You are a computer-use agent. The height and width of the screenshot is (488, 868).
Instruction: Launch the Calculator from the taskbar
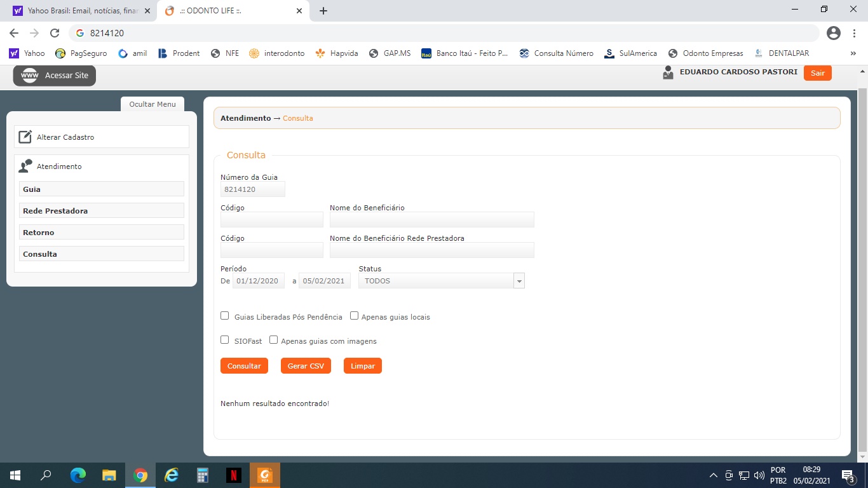coord(203,475)
